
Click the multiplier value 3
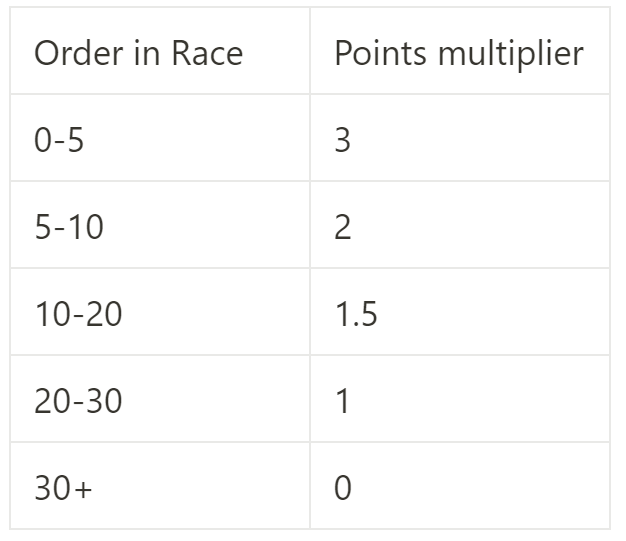[343, 141]
